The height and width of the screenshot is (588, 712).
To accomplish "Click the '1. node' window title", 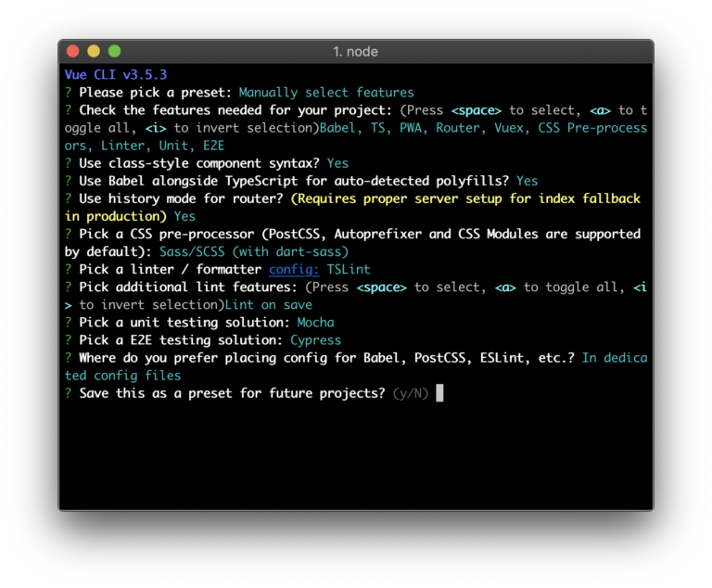I will (355, 51).
